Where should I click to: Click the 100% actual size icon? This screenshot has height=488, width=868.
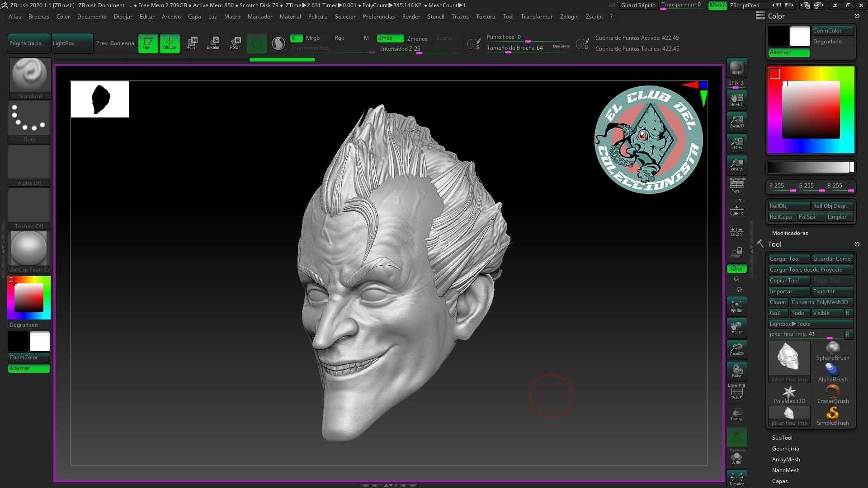[x=736, y=143]
